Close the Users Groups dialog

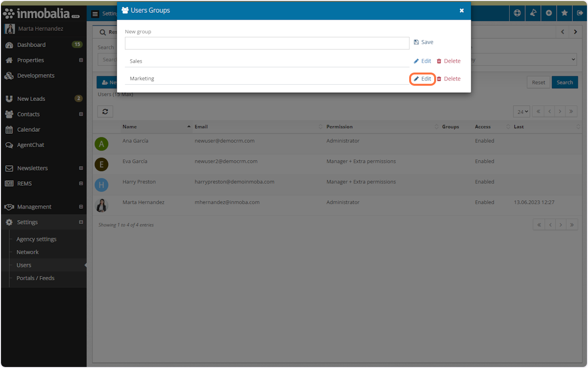point(462,10)
